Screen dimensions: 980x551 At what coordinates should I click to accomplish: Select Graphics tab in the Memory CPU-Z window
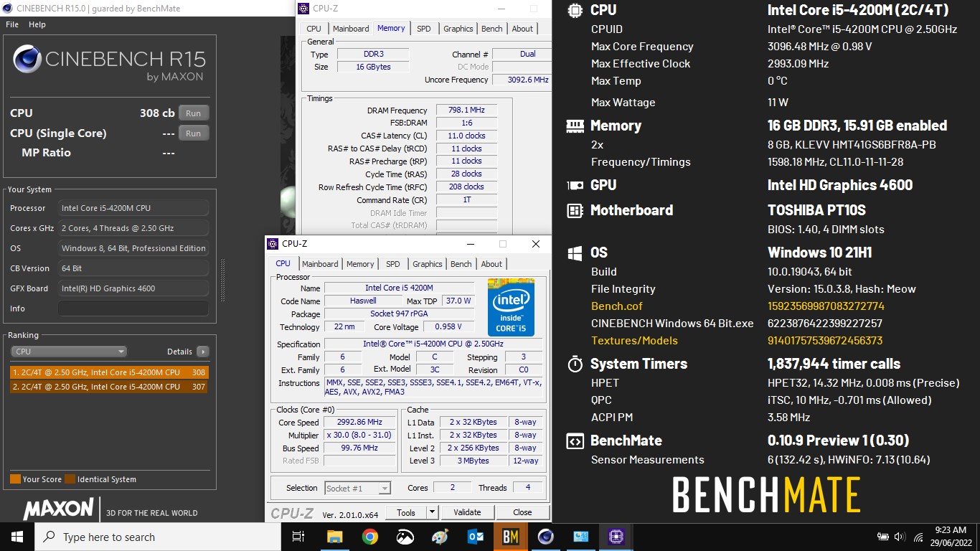pos(458,29)
